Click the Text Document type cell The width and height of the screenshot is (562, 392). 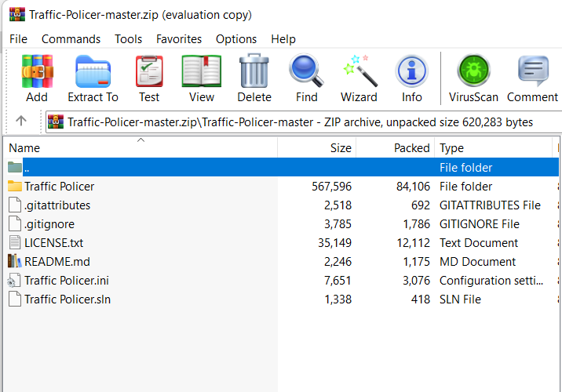point(479,243)
